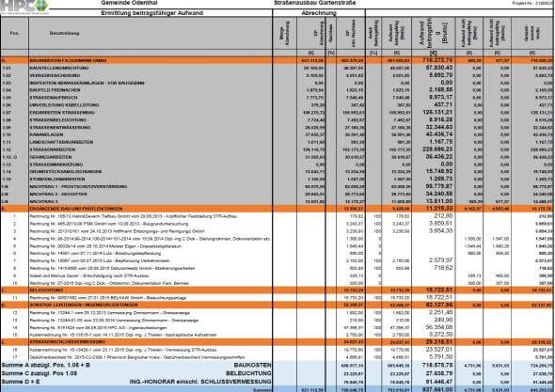555x392 pixels.
Task: Select the STRASSENSCHLUSSVERMESSUNG section header
Action: pyautogui.click(x=67, y=342)
